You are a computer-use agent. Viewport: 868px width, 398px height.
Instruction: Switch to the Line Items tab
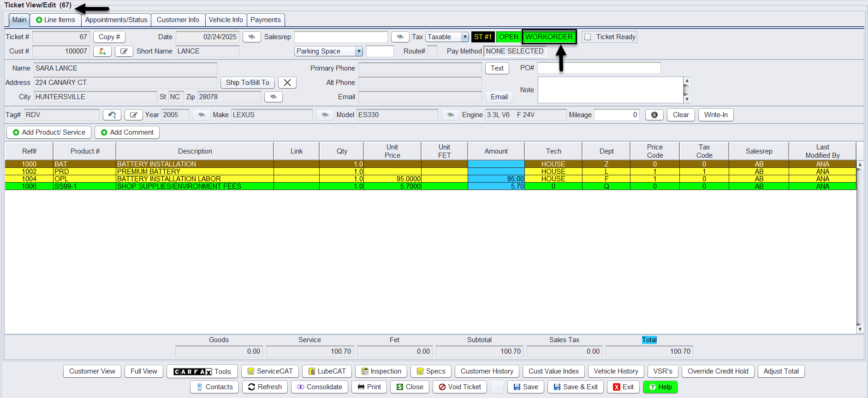(55, 20)
